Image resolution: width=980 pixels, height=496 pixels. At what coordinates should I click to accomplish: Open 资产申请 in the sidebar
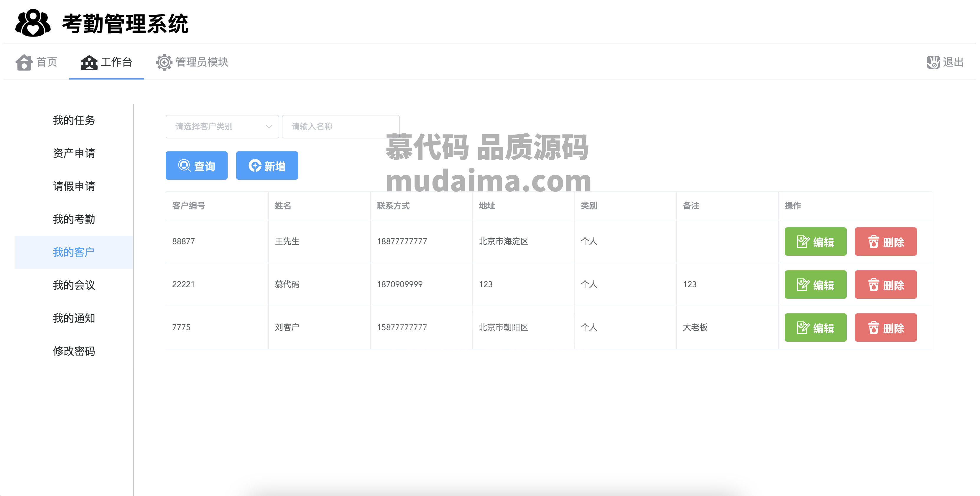coord(74,153)
